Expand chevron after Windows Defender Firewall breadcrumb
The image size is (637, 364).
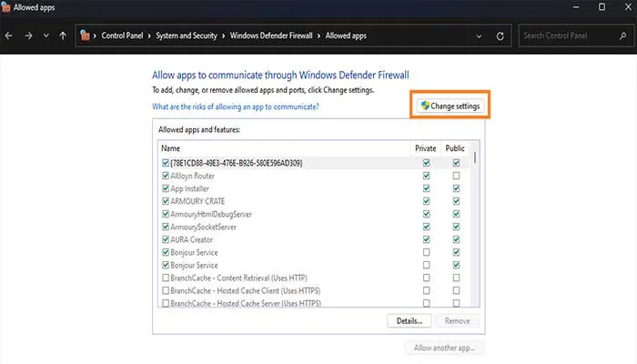coord(318,35)
